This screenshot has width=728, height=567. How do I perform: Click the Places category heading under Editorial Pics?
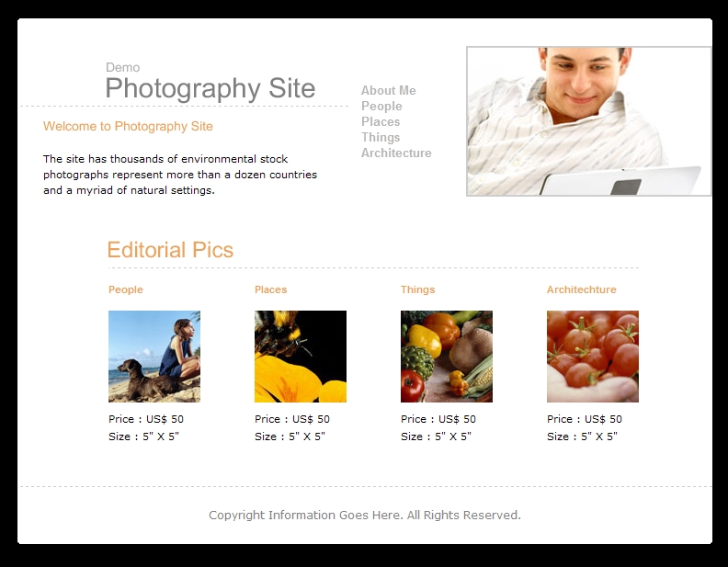(x=270, y=289)
